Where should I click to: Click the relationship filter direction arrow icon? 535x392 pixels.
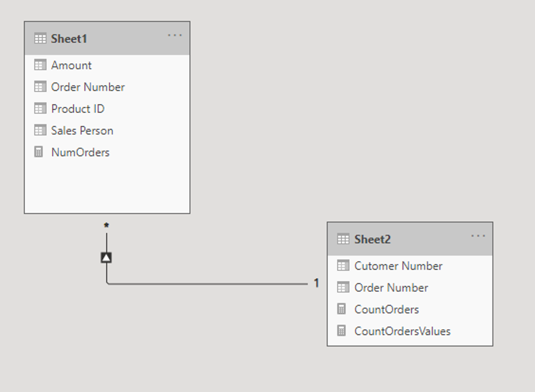pyautogui.click(x=107, y=258)
